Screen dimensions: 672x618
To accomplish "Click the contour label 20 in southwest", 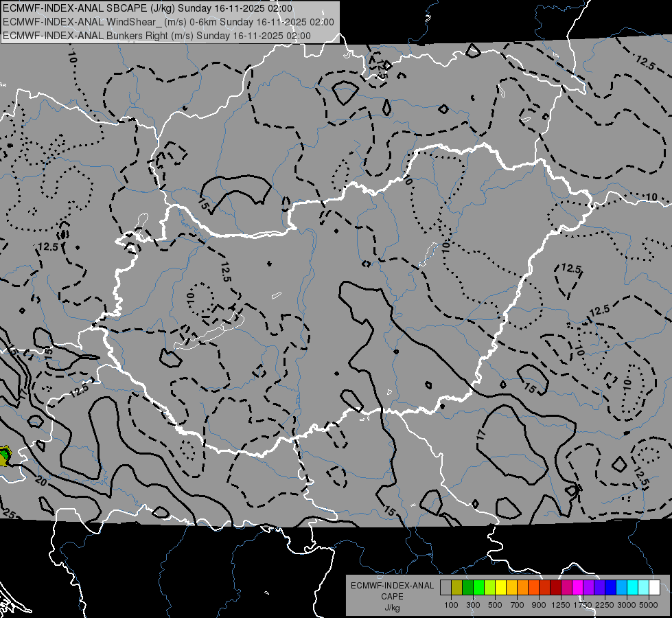I will coord(40,481).
